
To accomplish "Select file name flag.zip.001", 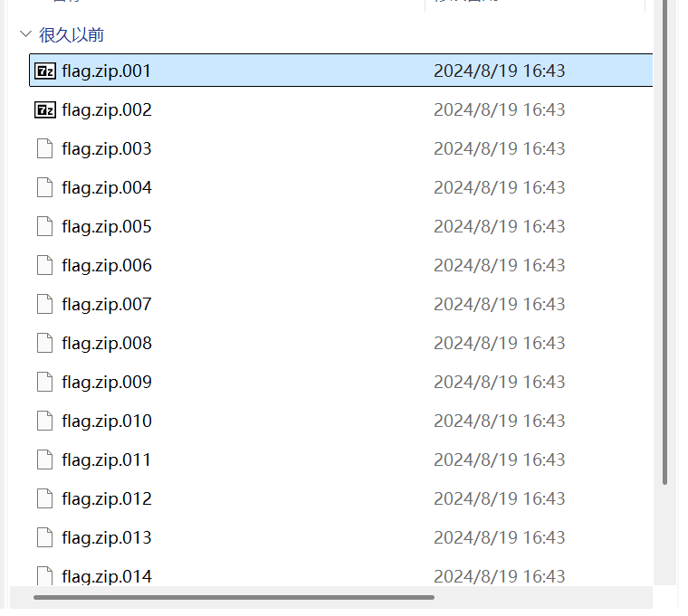I will point(107,71).
